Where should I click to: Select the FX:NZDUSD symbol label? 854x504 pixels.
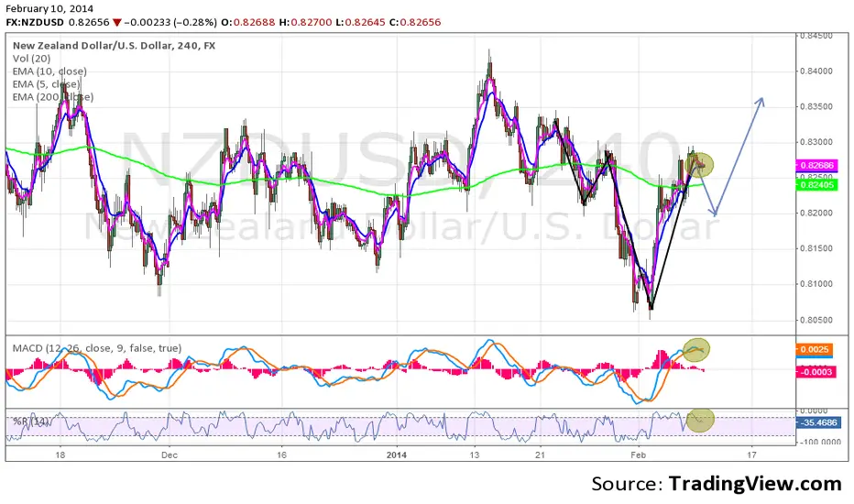[35, 22]
